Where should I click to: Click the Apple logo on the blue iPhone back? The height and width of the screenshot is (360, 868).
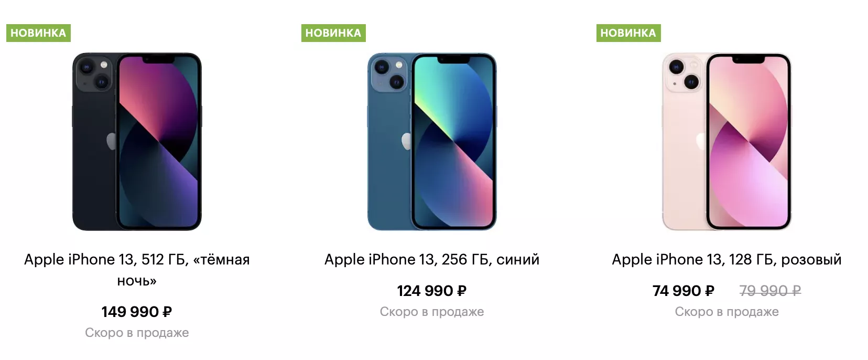point(406,141)
